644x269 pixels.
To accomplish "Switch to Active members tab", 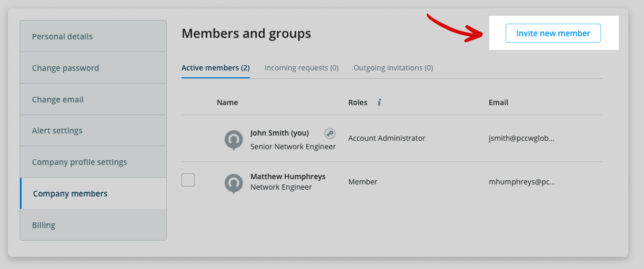I will click(215, 68).
